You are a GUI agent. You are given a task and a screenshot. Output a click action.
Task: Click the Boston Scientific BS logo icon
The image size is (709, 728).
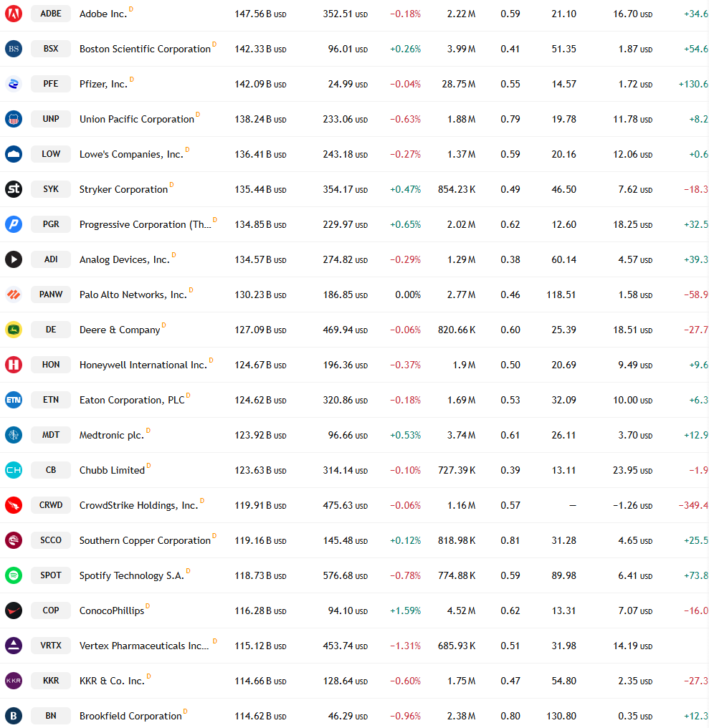pos(14,49)
